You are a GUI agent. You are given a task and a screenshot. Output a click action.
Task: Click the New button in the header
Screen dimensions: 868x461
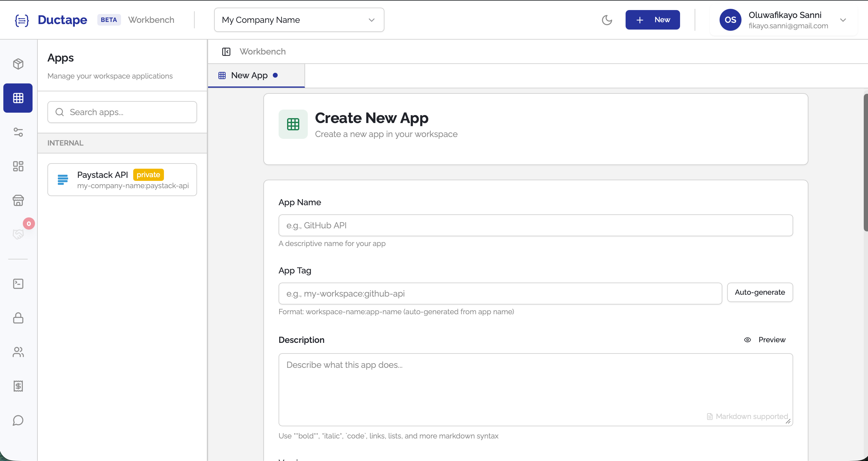652,19
